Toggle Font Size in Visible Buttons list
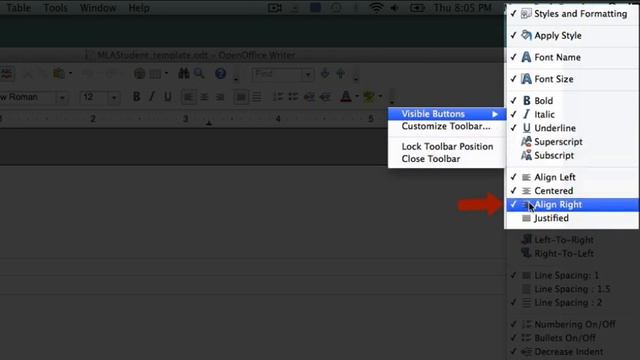The width and height of the screenshot is (640, 360). tap(572, 79)
